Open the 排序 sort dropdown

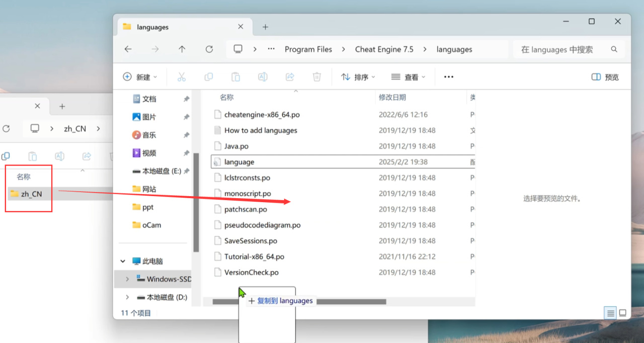[358, 77]
